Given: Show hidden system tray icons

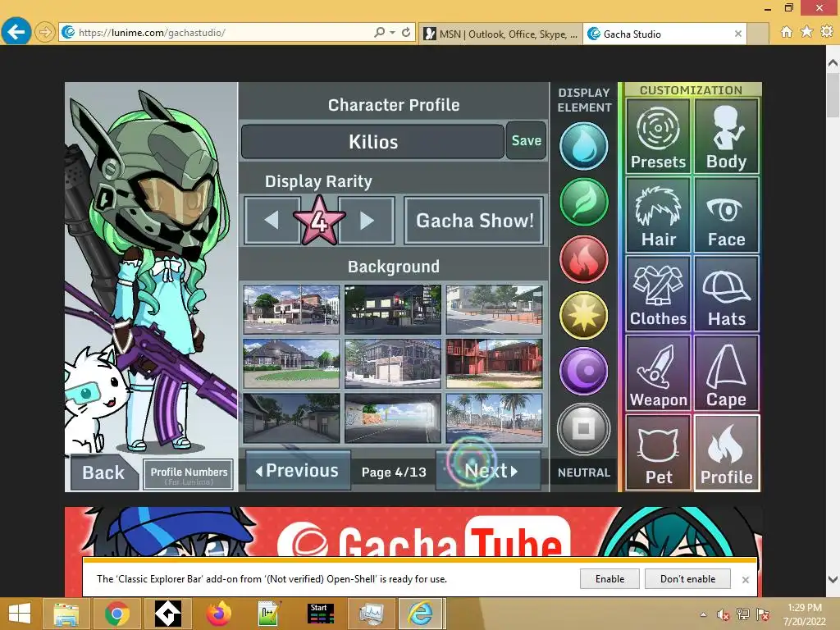Looking at the screenshot, I should tap(703, 614).
